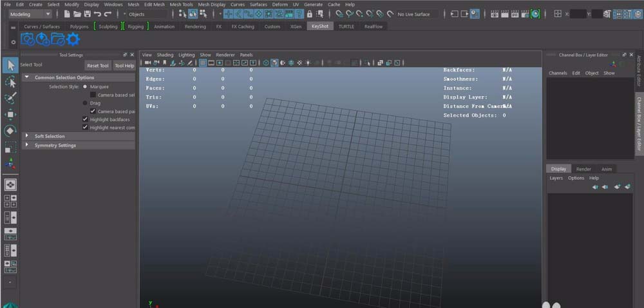The width and height of the screenshot is (644, 308).
Task: Open the viewport Shading menu
Action: click(165, 55)
